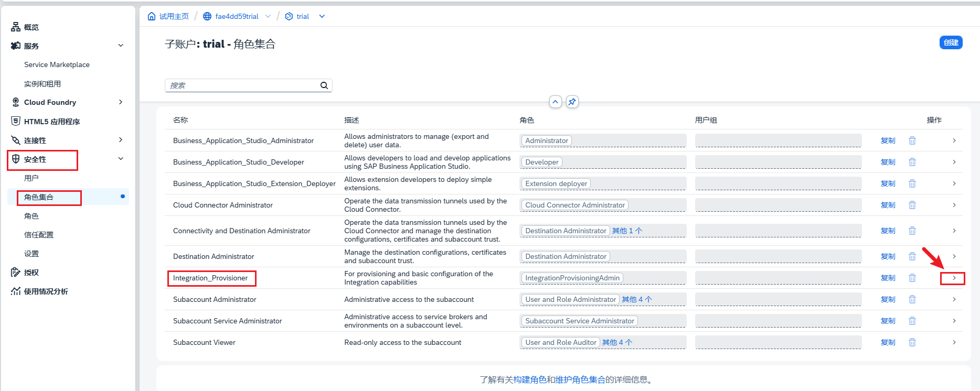
Task: Click the home icon in breadcrumb
Action: point(152,16)
